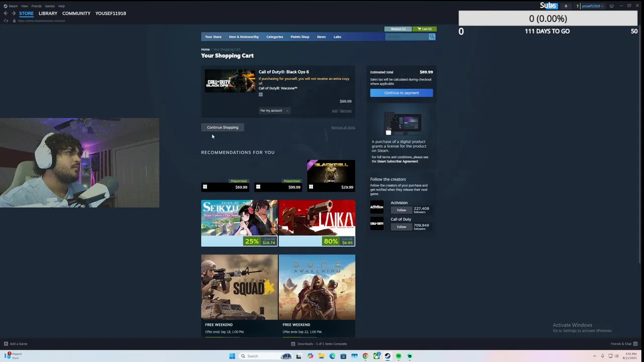
Task: Open File Explorer from the taskbar
Action: (321, 356)
